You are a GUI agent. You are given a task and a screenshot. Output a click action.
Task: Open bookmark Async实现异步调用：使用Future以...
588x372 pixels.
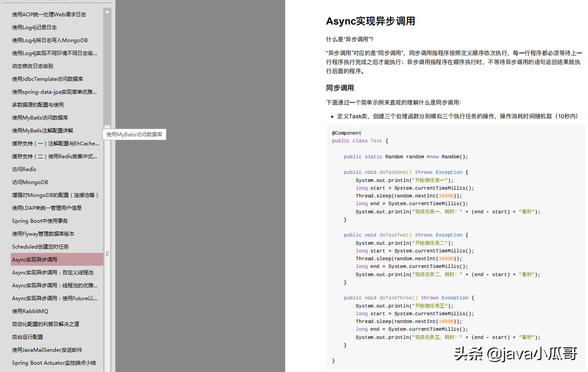point(55,298)
